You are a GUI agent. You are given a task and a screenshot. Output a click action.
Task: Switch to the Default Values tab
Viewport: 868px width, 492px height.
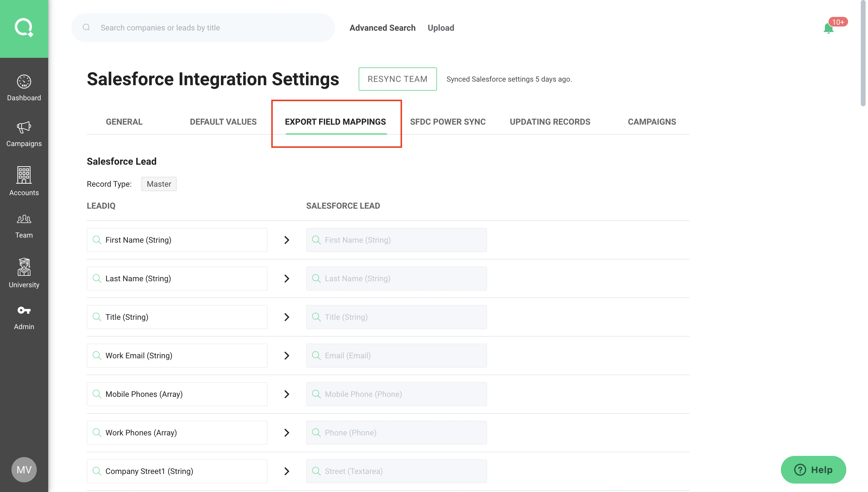[223, 122]
